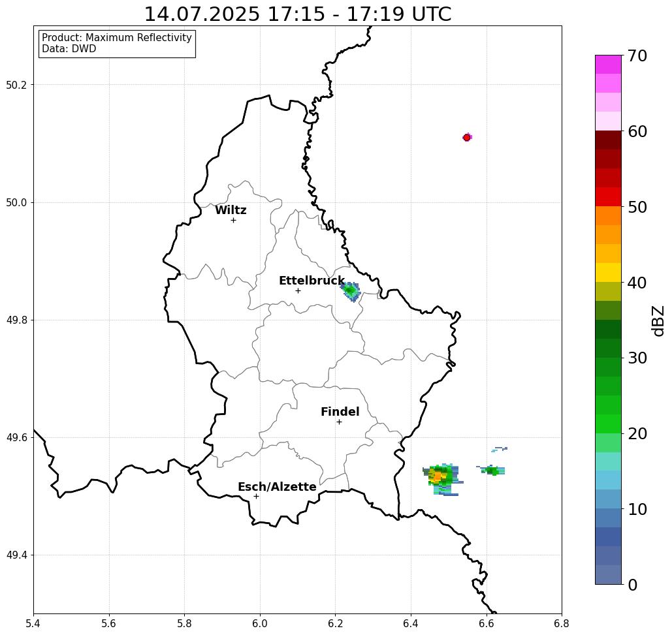The image size is (672, 635).
Task: Click the longitude axis label 5.8
Action: pos(184,623)
